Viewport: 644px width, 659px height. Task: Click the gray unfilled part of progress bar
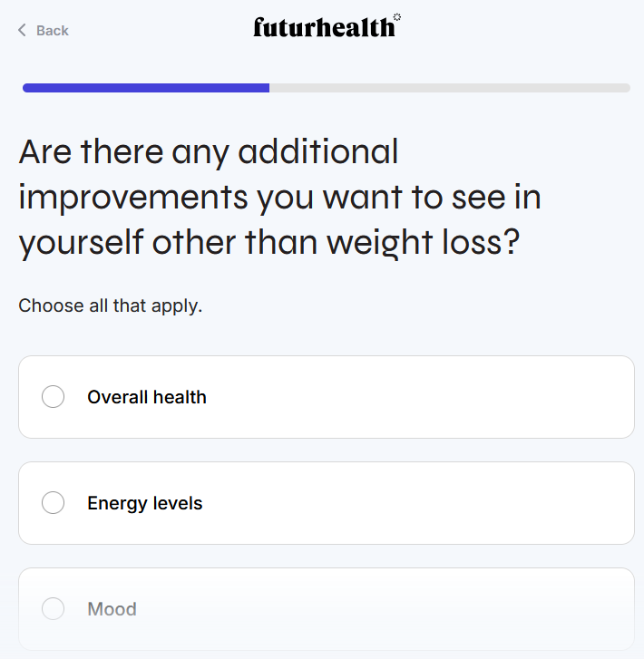pos(449,88)
